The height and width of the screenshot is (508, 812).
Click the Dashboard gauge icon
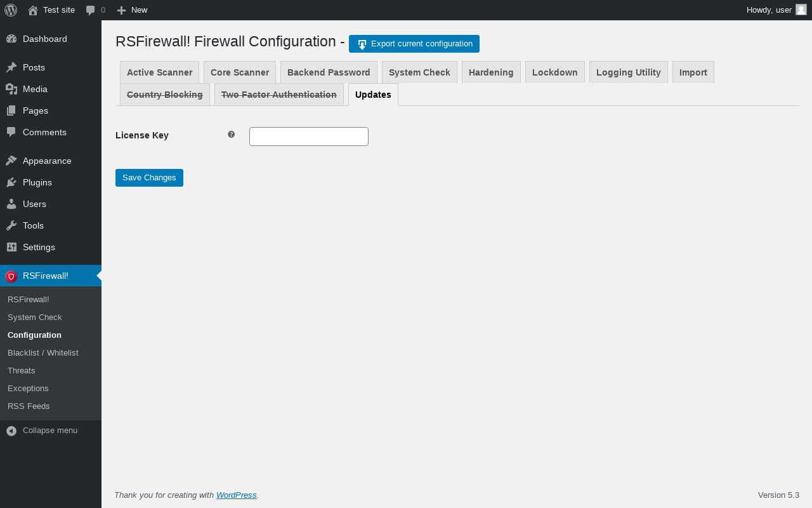pyautogui.click(x=11, y=39)
